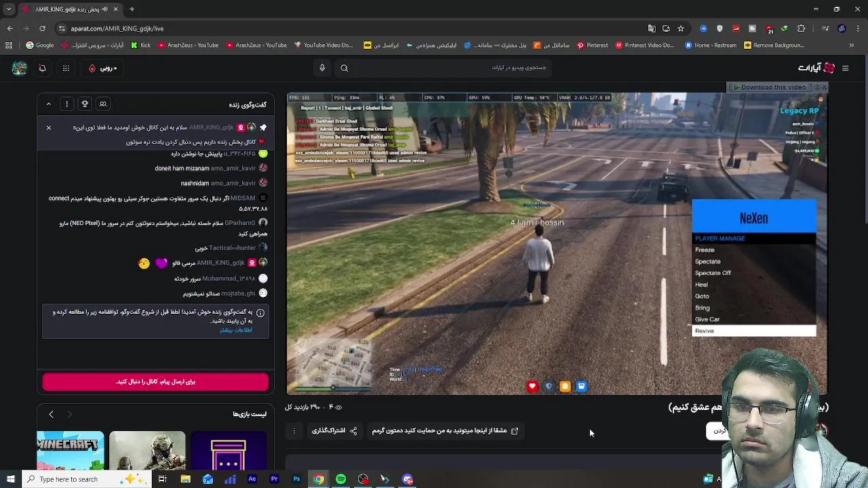Select Heal in NeXen menu
868x488 pixels.
[x=753, y=285]
